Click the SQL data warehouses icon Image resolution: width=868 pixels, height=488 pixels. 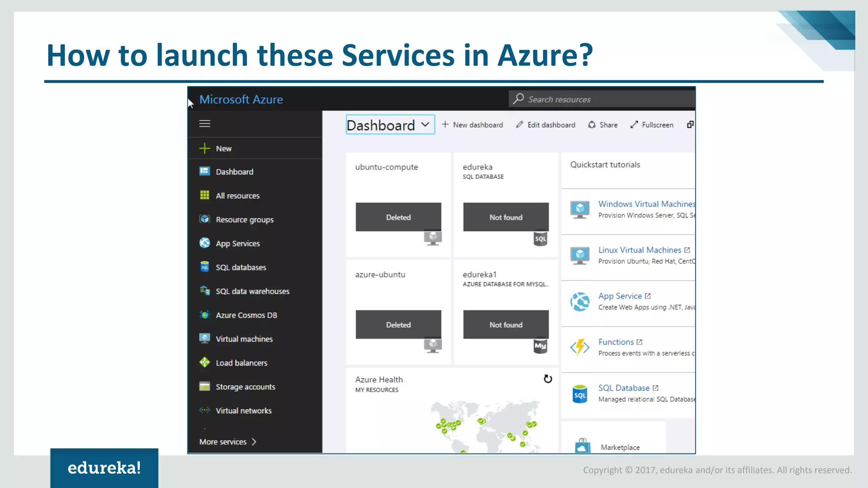coord(205,291)
